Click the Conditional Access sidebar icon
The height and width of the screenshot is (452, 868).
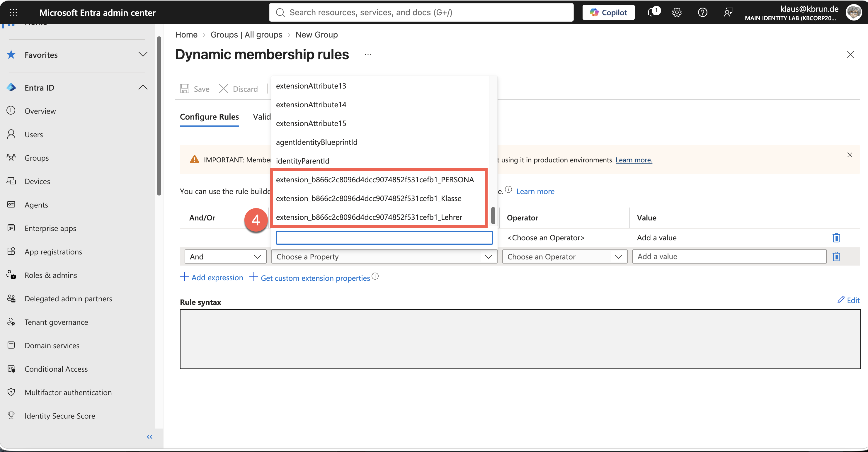point(11,369)
